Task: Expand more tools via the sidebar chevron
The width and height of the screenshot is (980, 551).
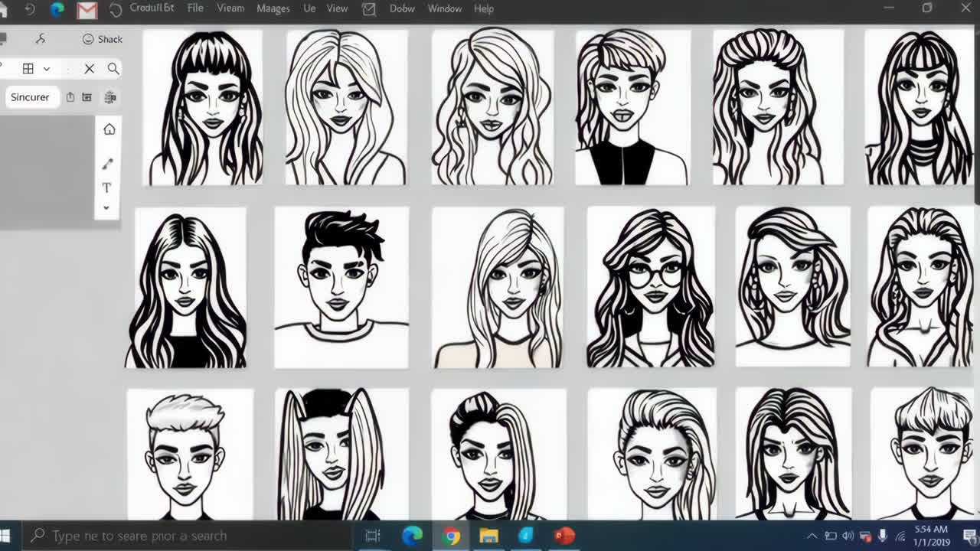Action: coord(107,207)
